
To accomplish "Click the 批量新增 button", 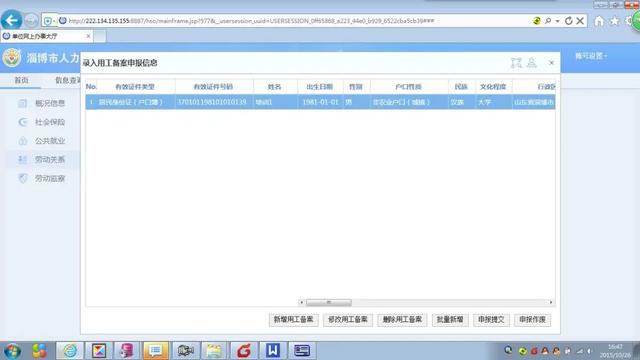I will click(450, 320).
